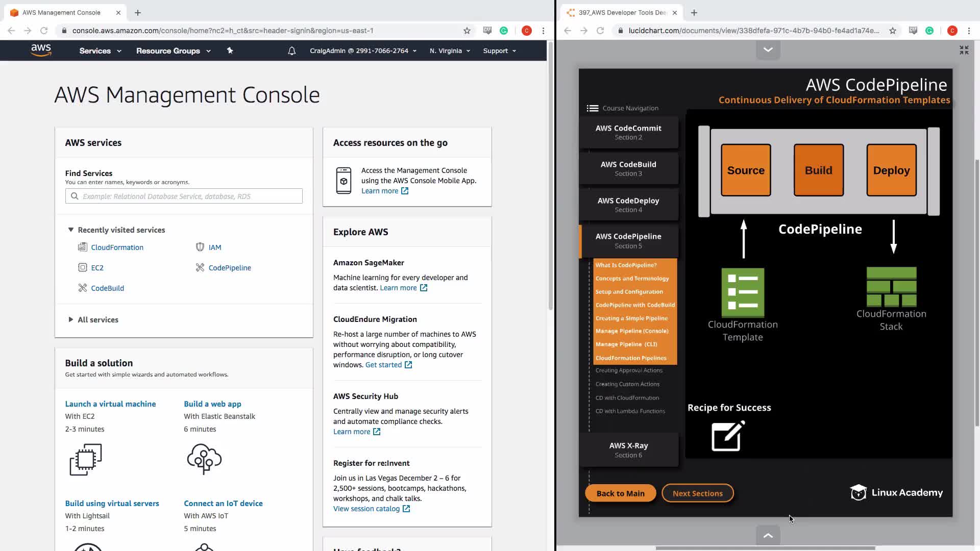Expand the Services dropdown menu

click(x=100, y=51)
